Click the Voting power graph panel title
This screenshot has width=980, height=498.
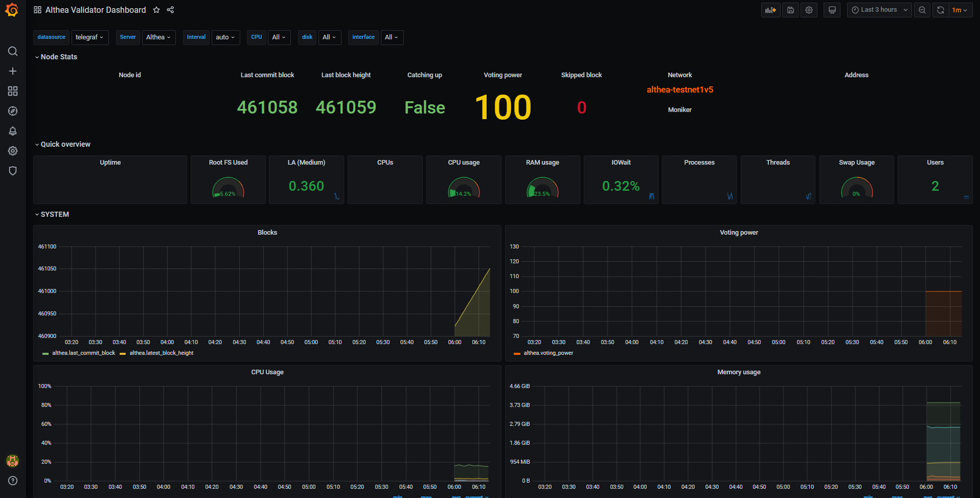[x=739, y=233]
